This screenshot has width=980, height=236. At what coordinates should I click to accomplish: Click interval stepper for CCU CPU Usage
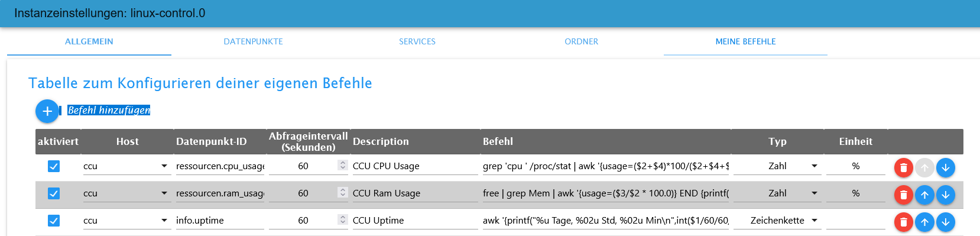[343, 165]
